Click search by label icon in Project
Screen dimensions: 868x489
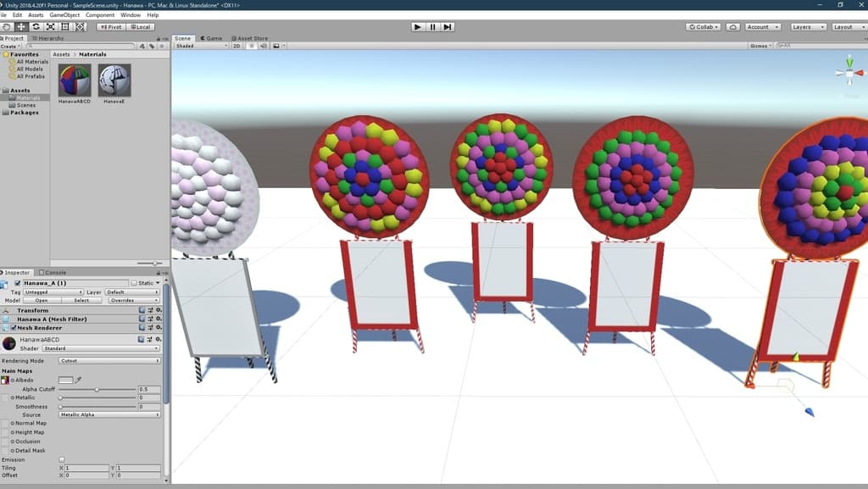(x=152, y=47)
